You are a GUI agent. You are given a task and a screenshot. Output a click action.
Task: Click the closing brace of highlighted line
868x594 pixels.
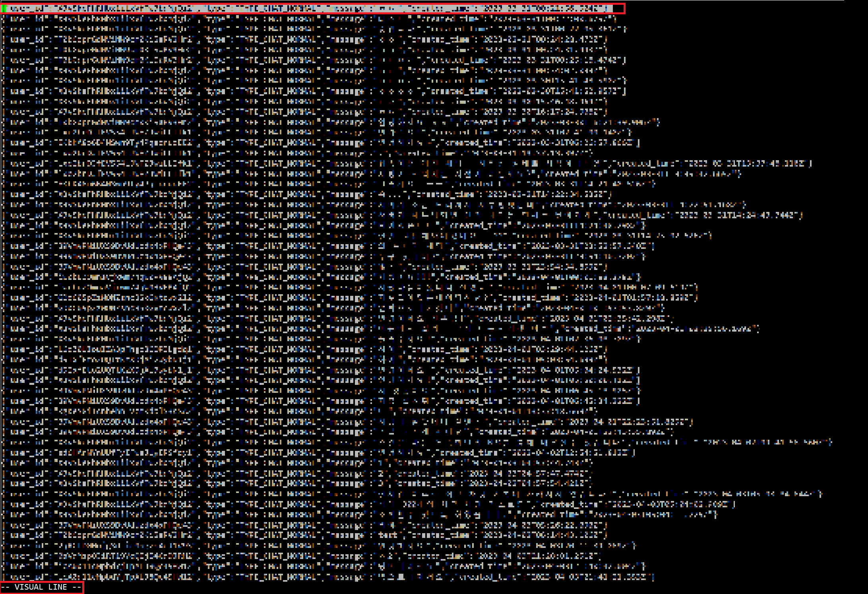[x=606, y=8]
